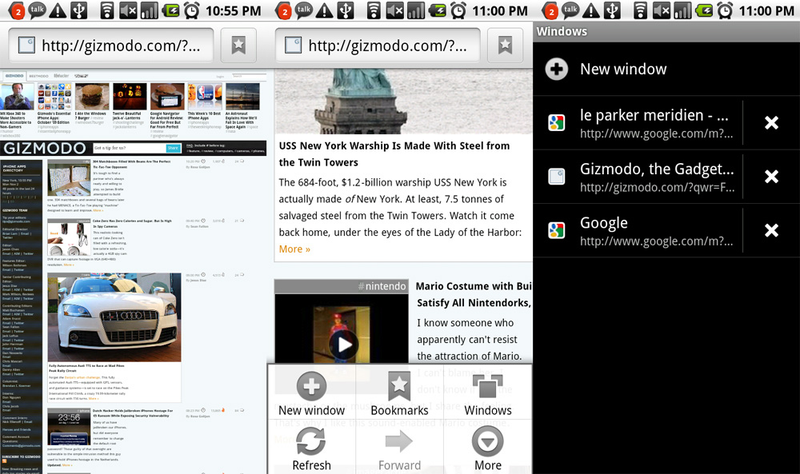
Task: Tap Windows title bar header
Action: pos(666,32)
